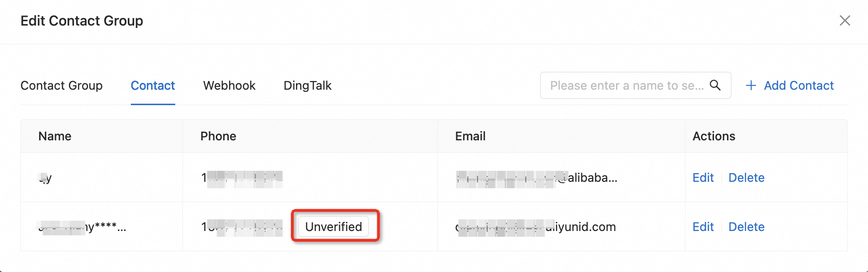Edit the contact with alibaba email
This screenshot has width=868, height=272.
(703, 177)
